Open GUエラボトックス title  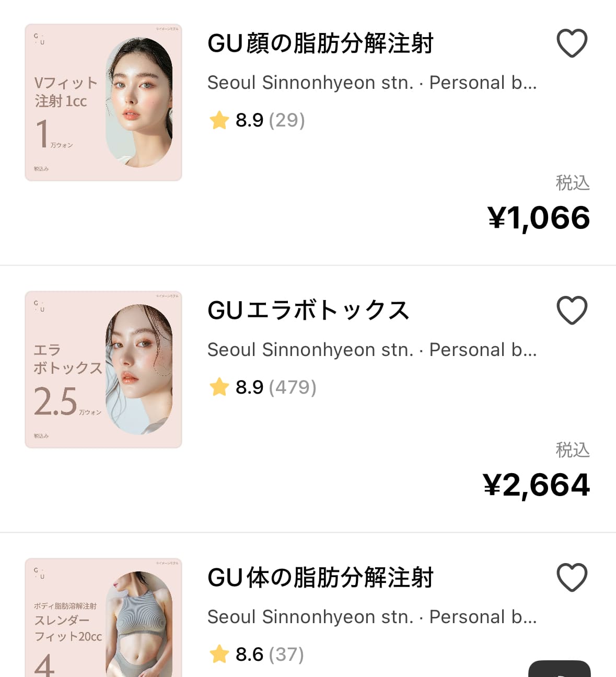pos(308,311)
